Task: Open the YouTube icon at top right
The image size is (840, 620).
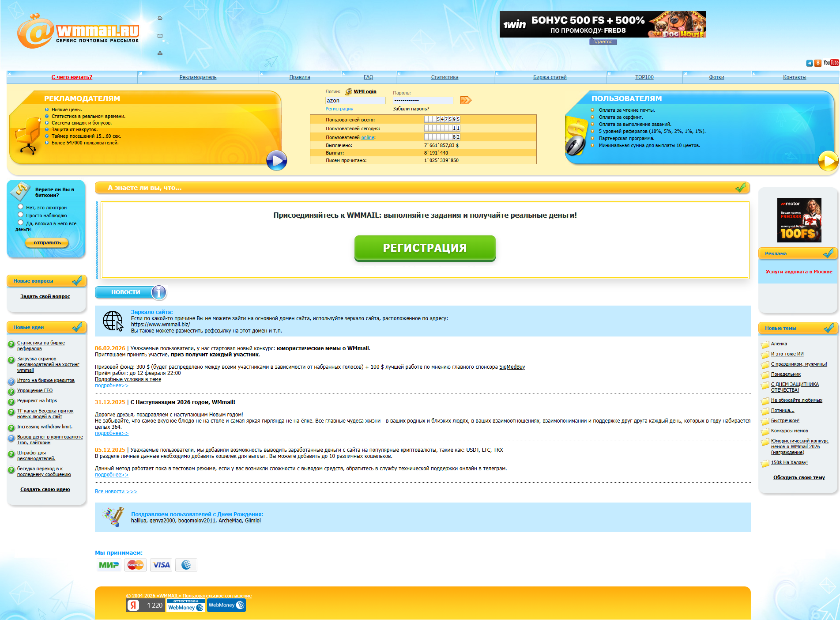Action: (x=831, y=63)
